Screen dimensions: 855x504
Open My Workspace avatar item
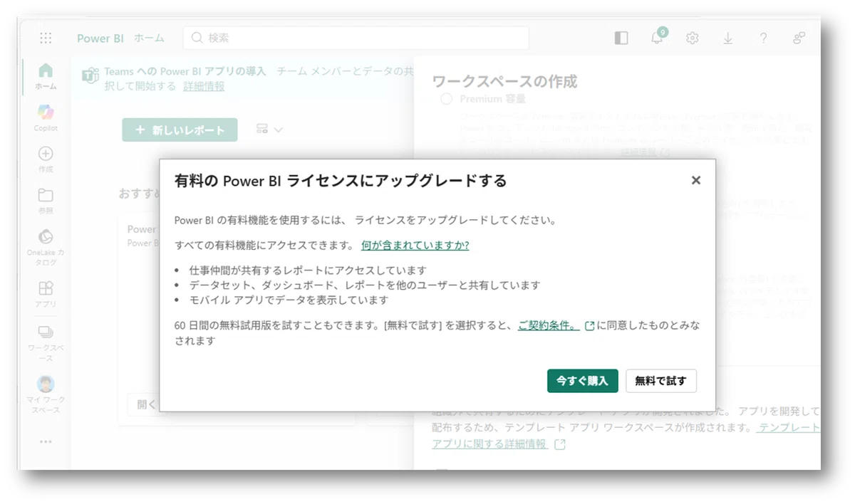point(46,394)
